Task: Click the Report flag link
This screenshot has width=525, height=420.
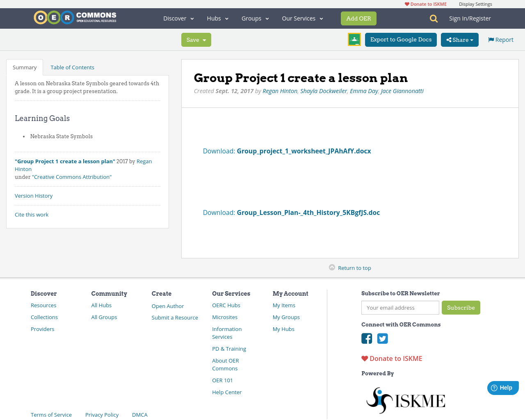Action: pyautogui.click(x=501, y=40)
